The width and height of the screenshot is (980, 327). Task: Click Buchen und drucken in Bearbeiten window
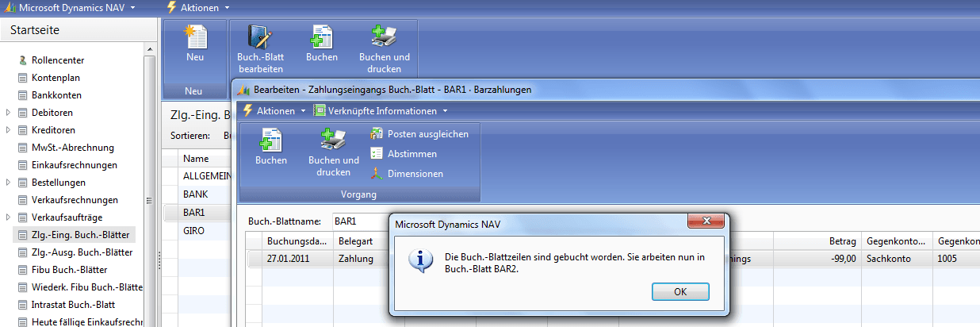tap(333, 153)
